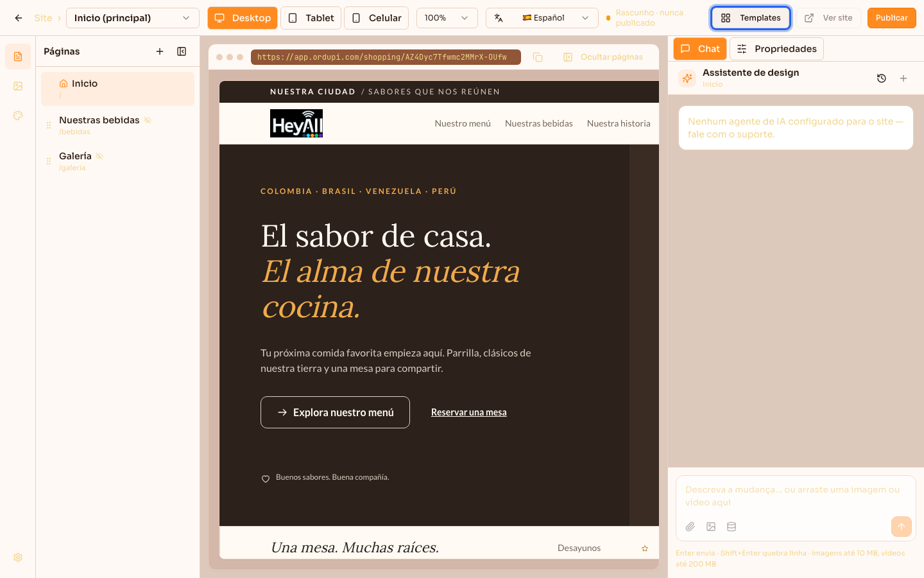Viewport: 924px width, 578px height.
Task: Click 'Una mesa. Muchas raíces.' heading
Action: (355, 547)
